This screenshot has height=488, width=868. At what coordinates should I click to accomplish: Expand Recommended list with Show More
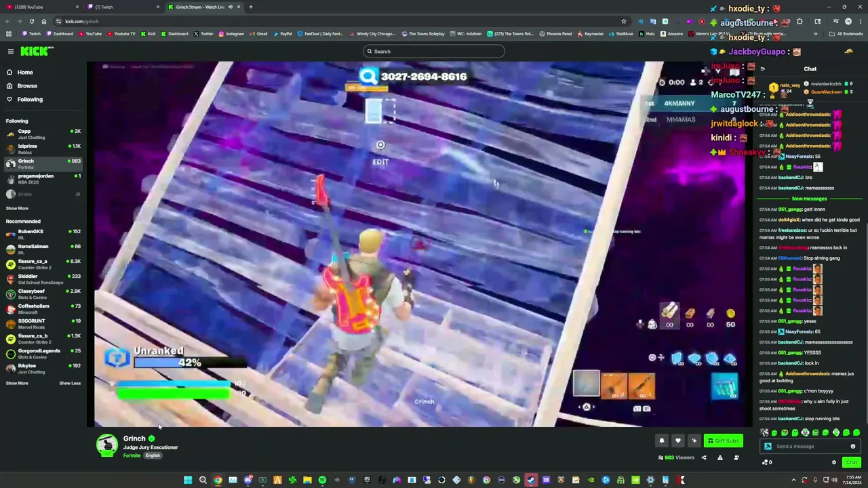tap(17, 383)
